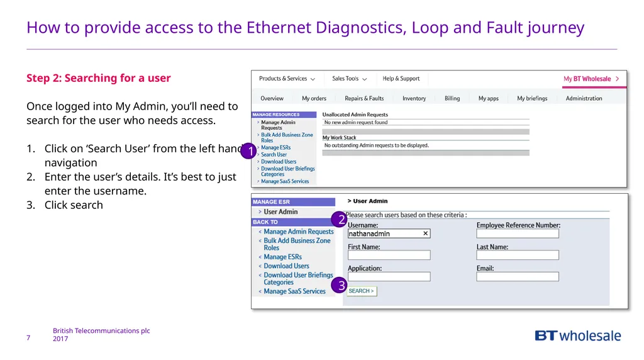The width and height of the screenshot is (644, 360).
Task: Open Help & Support menu
Action: click(401, 79)
